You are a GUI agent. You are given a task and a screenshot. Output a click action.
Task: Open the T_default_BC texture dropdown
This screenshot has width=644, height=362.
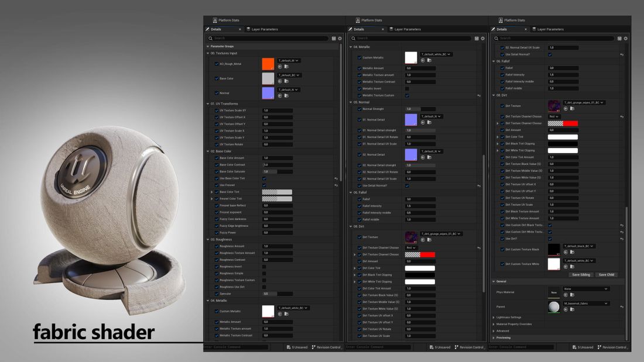pos(289,75)
